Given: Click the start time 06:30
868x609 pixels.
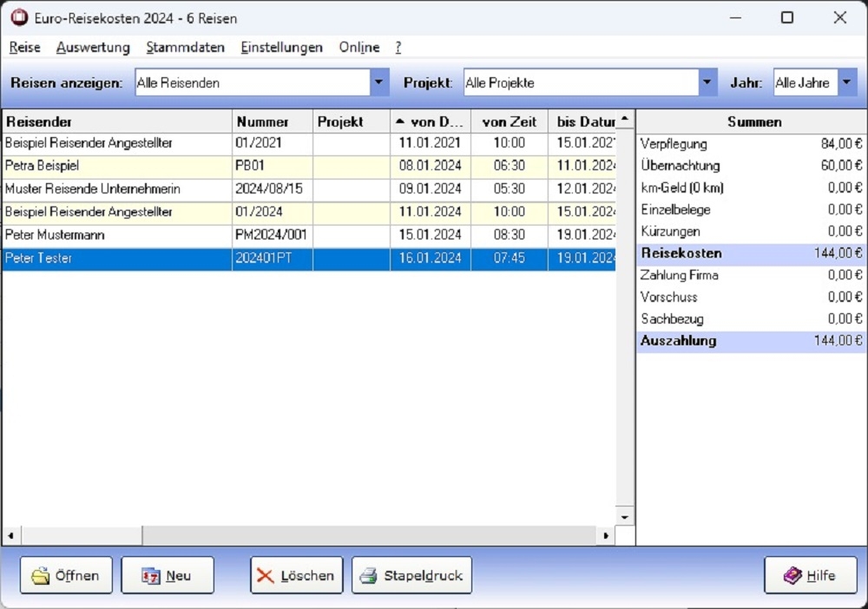Looking at the screenshot, I should 510,166.
